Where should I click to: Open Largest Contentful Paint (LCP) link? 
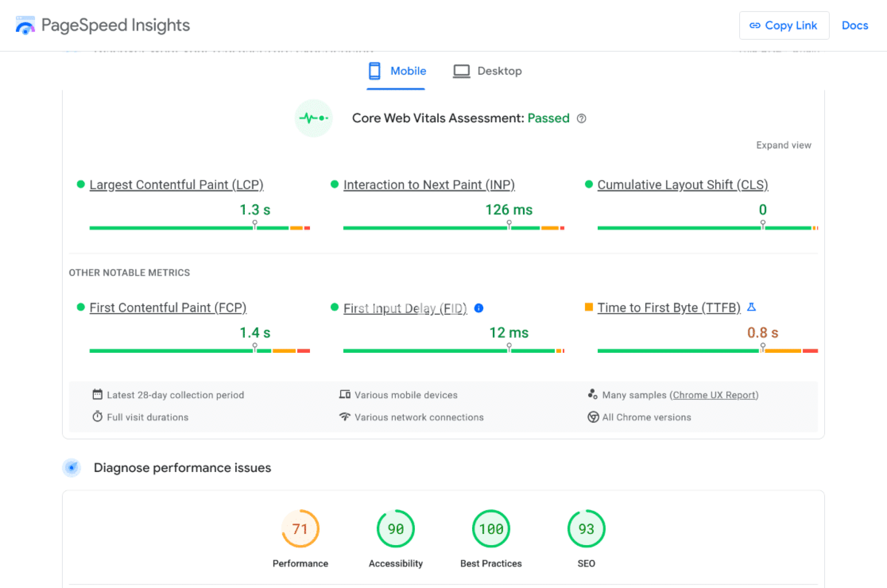click(176, 185)
